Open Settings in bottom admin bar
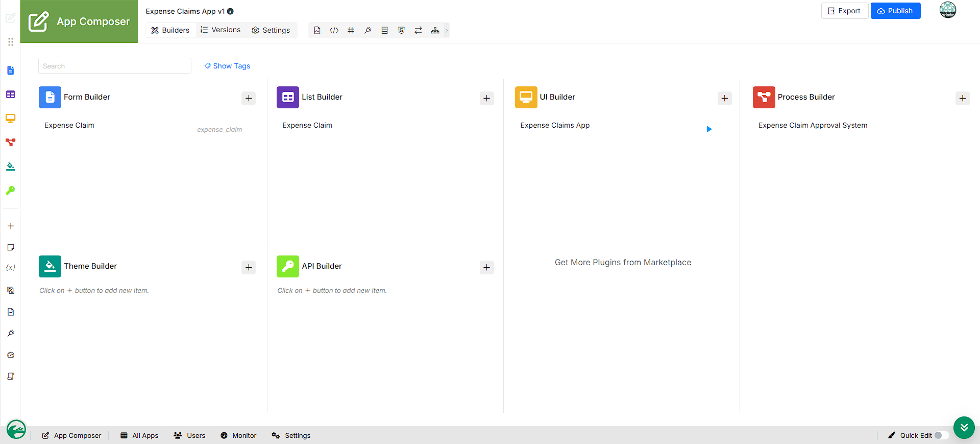Viewport: 980px width, 444px height. point(291,435)
